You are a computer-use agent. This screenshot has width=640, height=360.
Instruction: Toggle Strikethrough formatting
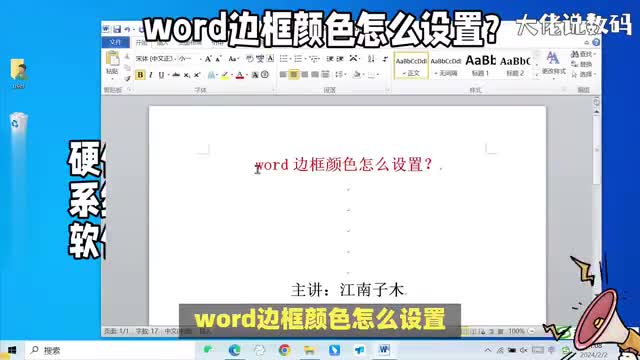click(x=176, y=75)
